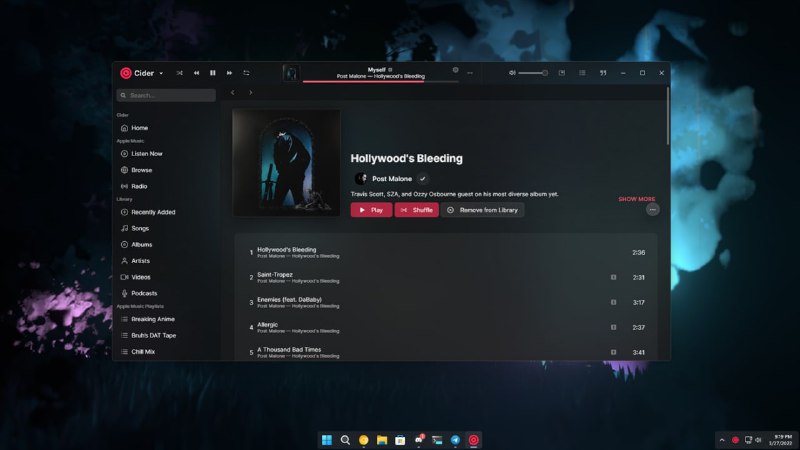This screenshot has height=450, width=800.
Task: Click the Cider icon in system tray
Action: coord(735,440)
